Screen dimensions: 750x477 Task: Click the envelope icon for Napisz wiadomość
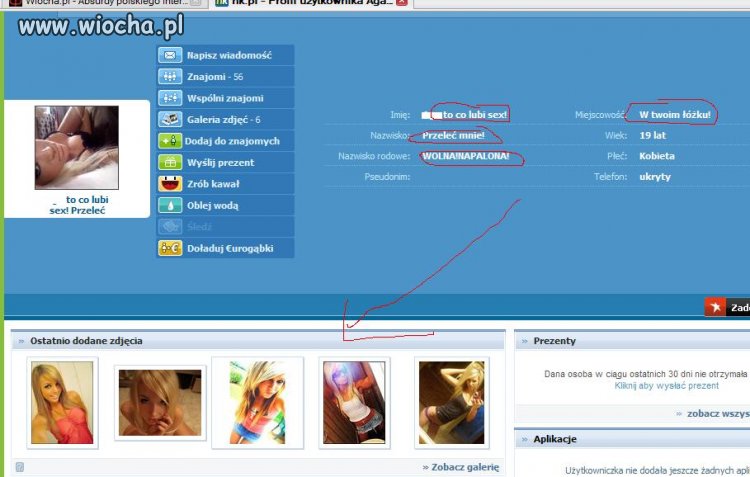pos(170,55)
